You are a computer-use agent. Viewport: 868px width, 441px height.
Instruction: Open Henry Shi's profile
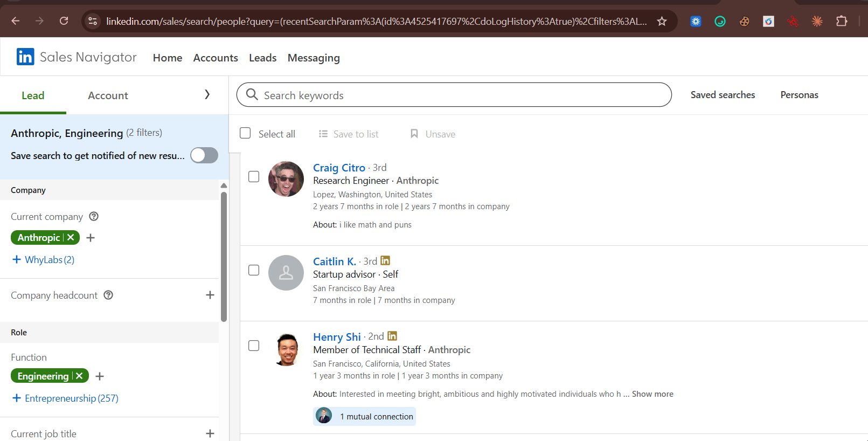(x=337, y=337)
